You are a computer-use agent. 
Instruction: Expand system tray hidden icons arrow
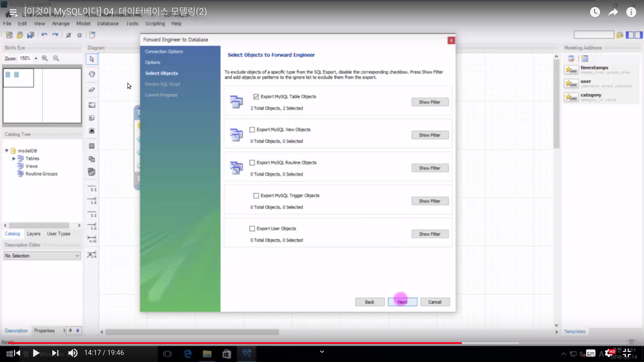pos(563,354)
